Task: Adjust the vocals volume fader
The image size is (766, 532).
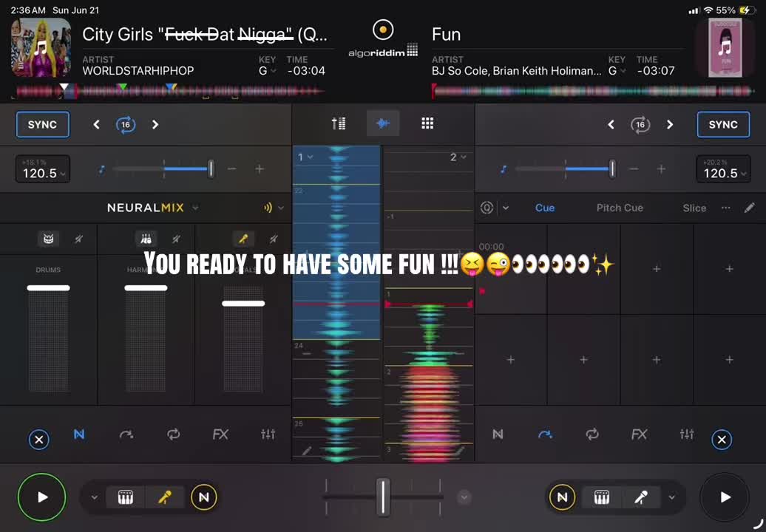Action: point(243,304)
